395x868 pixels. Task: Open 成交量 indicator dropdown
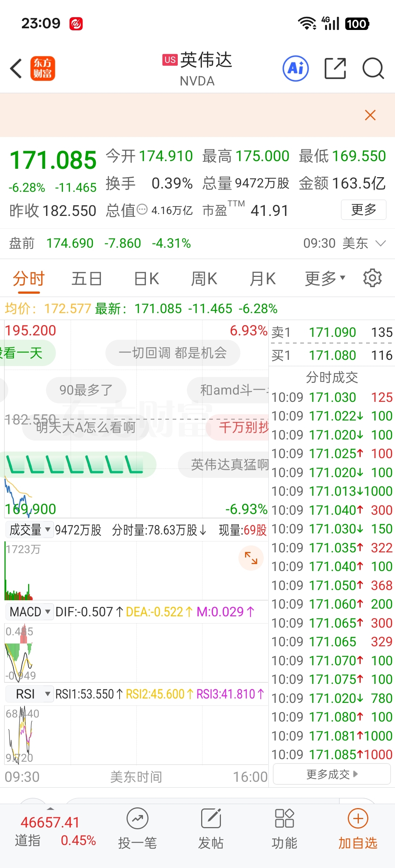click(x=30, y=529)
